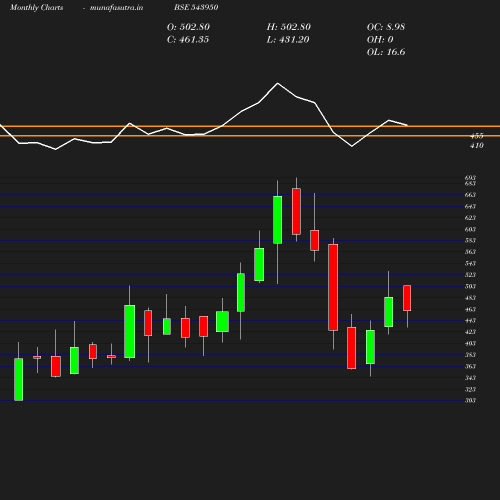The width and height of the screenshot is (500, 500).
Task: Click the 403 price axis label
Action: (470, 344)
